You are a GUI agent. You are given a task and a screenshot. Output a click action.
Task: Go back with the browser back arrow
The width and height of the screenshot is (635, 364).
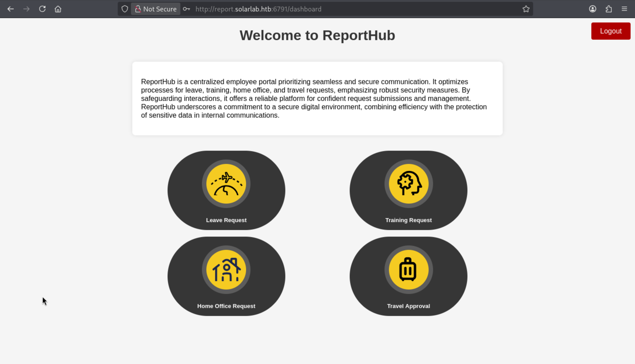click(11, 9)
